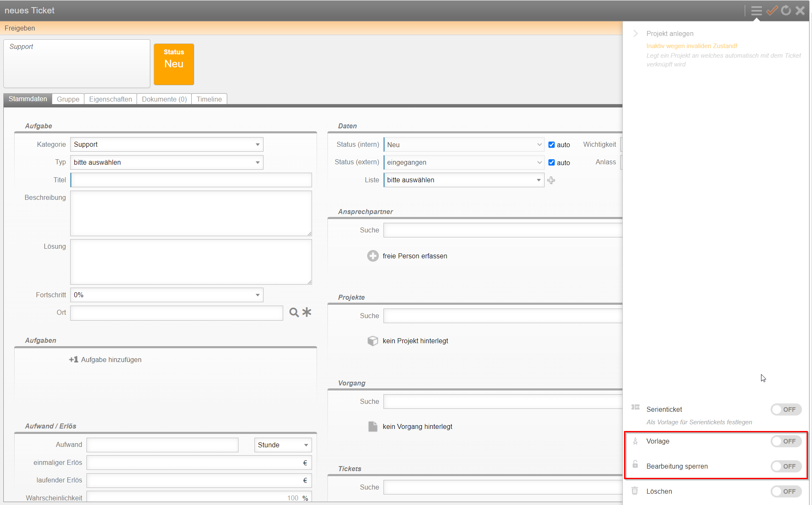
Task: Click Aufgabe hinzufügen link
Action: (x=111, y=360)
